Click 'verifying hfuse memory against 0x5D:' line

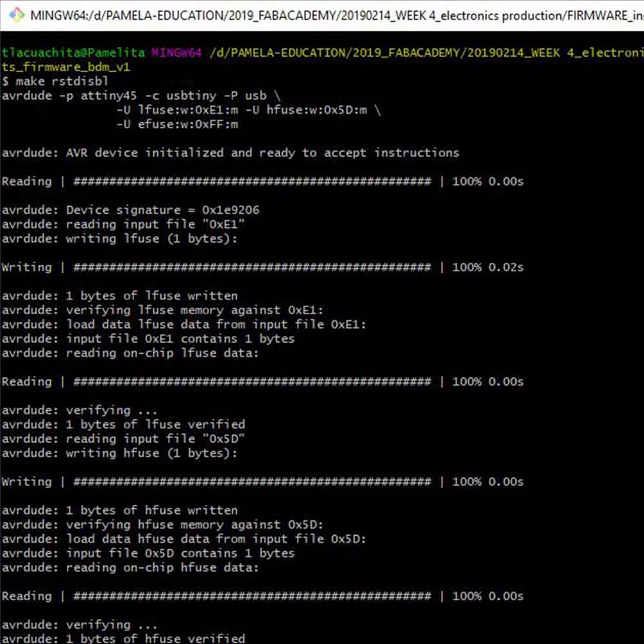point(163,524)
